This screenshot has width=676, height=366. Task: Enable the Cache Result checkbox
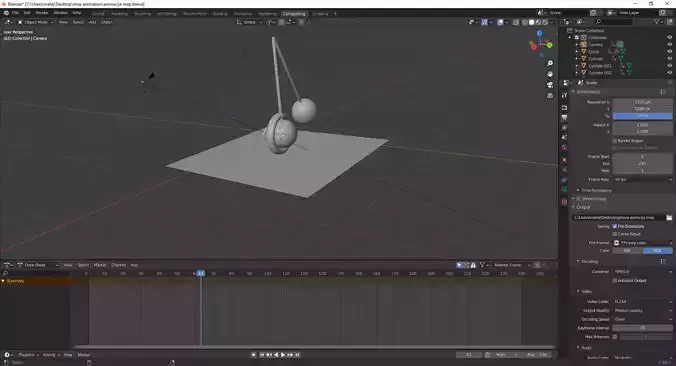[x=615, y=234]
